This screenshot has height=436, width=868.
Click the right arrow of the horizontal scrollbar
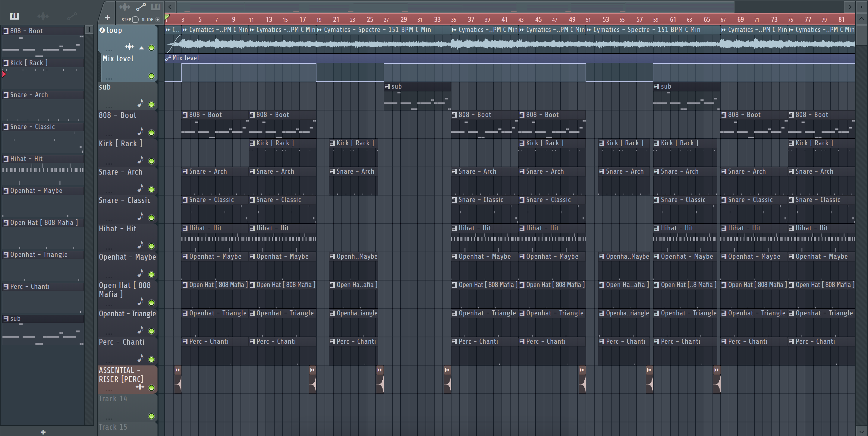point(850,7)
